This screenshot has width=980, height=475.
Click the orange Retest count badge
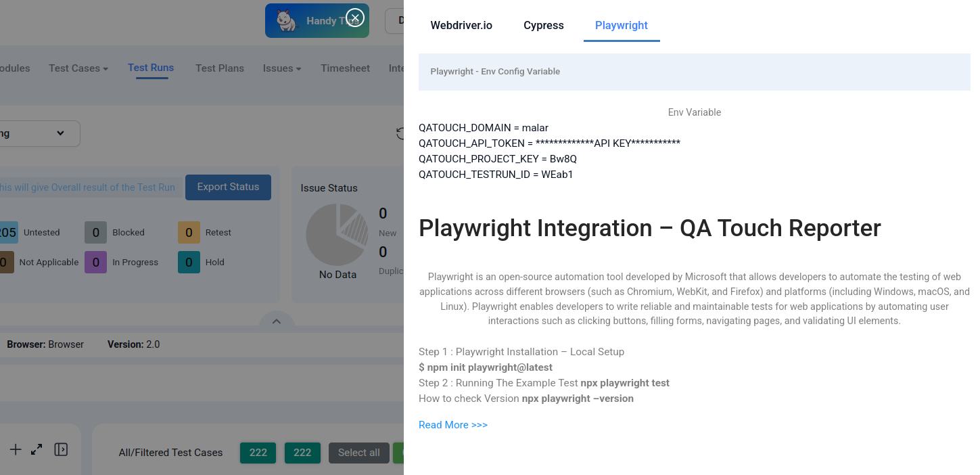tap(189, 233)
